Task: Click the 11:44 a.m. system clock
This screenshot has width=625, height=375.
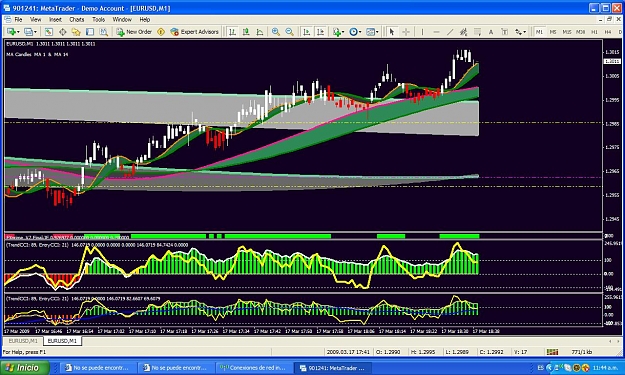Action: tap(605, 368)
